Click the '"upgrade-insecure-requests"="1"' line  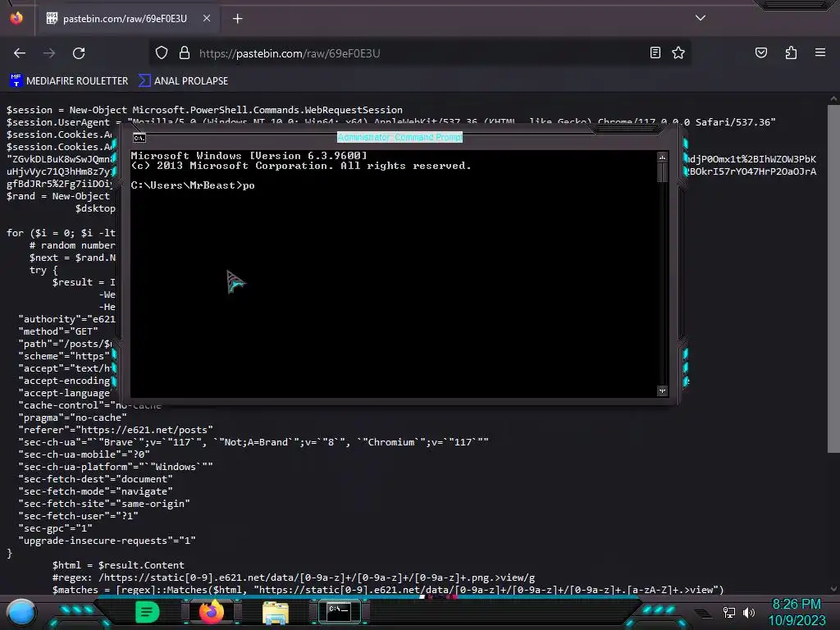pyautogui.click(x=107, y=541)
